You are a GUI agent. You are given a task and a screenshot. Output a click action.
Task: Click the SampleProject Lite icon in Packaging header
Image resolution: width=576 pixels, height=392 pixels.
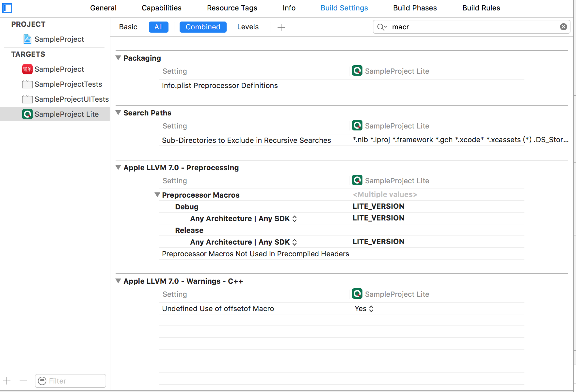[x=357, y=71]
